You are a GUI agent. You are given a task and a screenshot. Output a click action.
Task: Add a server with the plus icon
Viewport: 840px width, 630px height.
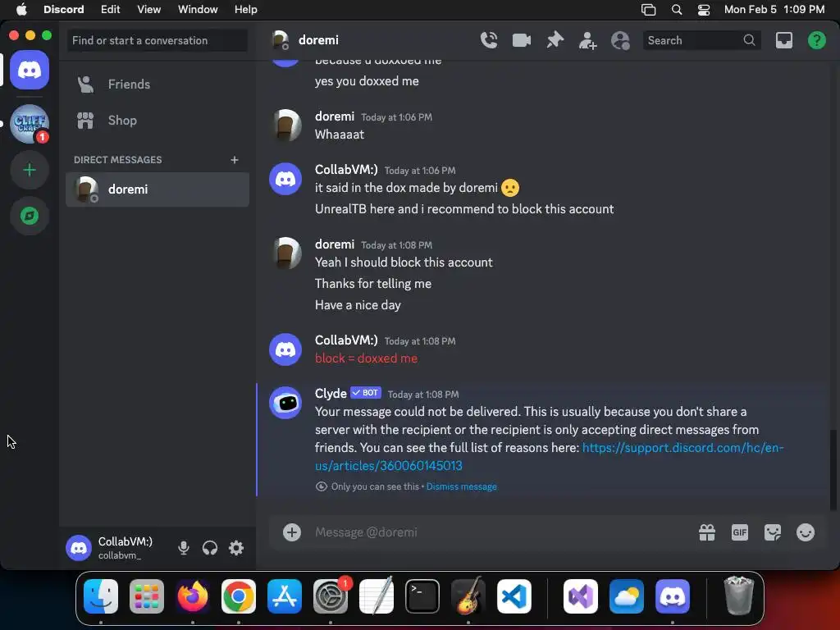[x=30, y=171]
